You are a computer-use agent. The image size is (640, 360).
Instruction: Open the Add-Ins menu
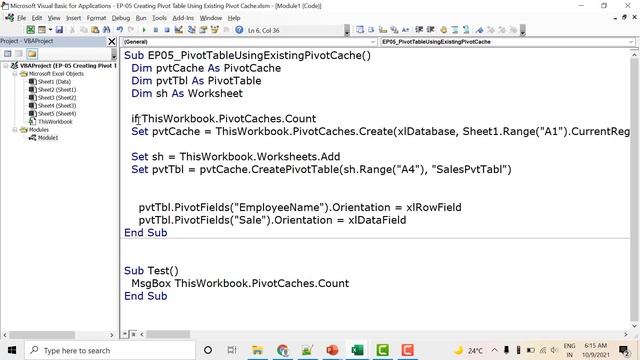click(183, 18)
